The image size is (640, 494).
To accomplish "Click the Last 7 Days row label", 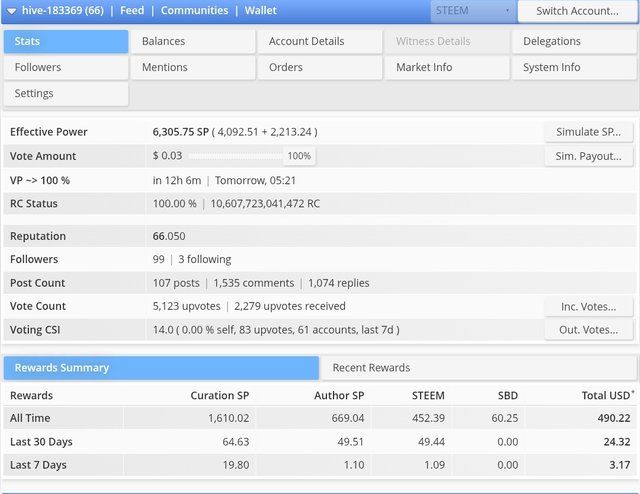I will [38, 465].
